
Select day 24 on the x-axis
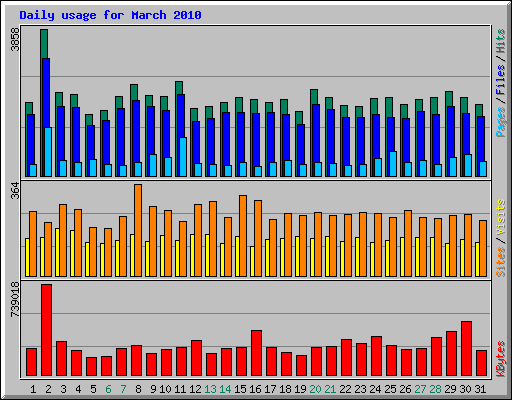pos(375,389)
